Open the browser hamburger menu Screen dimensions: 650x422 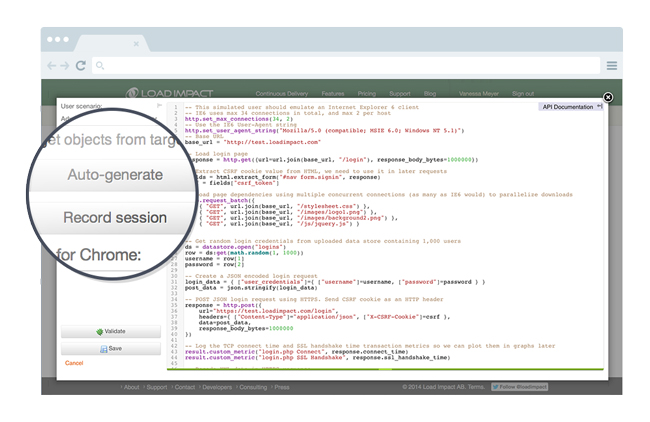[x=612, y=65]
